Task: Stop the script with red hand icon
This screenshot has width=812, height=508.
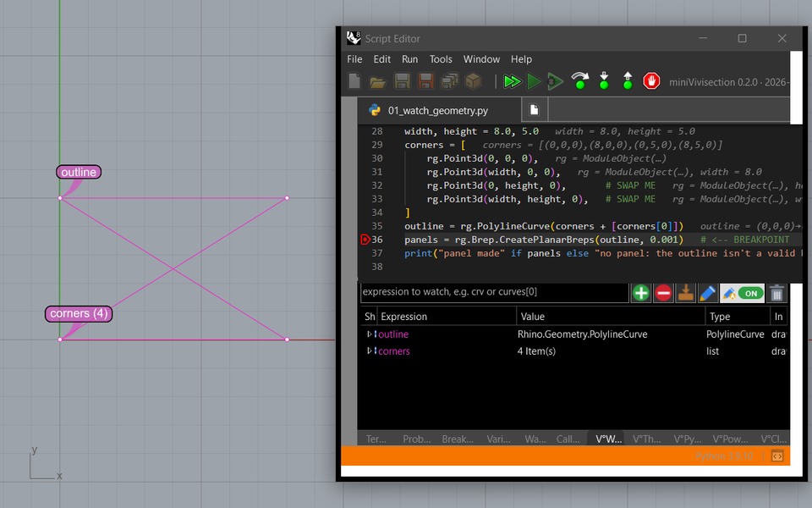Action: click(651, 81)
